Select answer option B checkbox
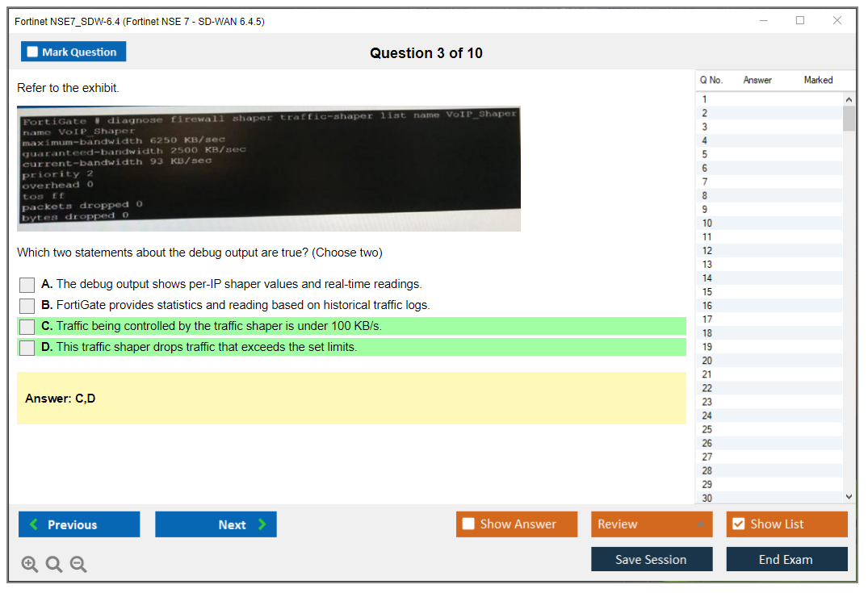The height and width of the screenshot is (593, 868). point(27,306)
